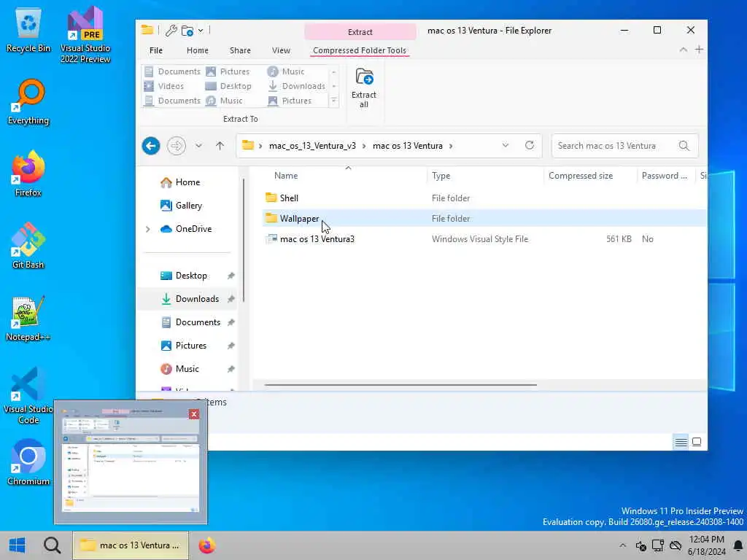Switch to details view layout
The height and width of the screenshot is (560, 747).
click(x=681, y=443)
